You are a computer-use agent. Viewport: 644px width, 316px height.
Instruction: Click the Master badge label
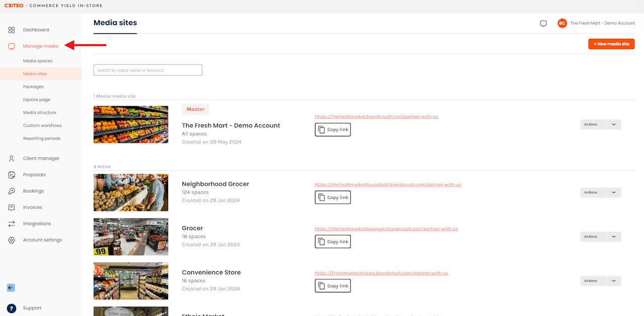[x=196, y=109]
